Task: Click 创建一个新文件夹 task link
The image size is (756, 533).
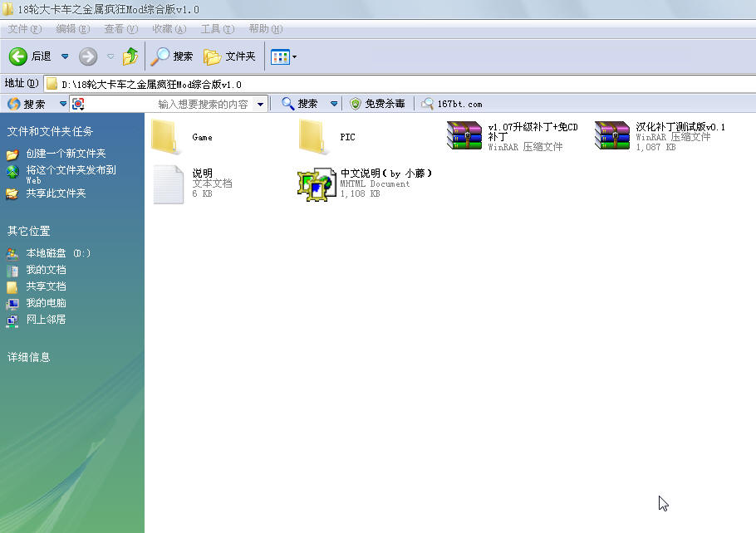Action: click(66, 154)
